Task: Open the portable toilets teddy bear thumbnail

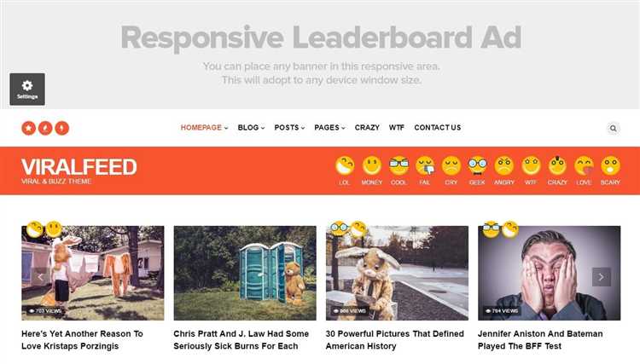Action: (245, 273)
